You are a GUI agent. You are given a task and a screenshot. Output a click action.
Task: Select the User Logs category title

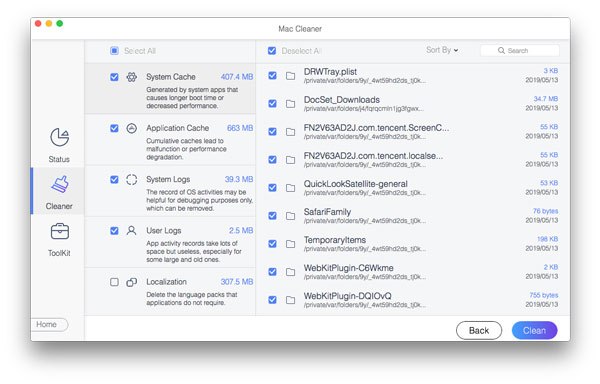coord(163,231)
